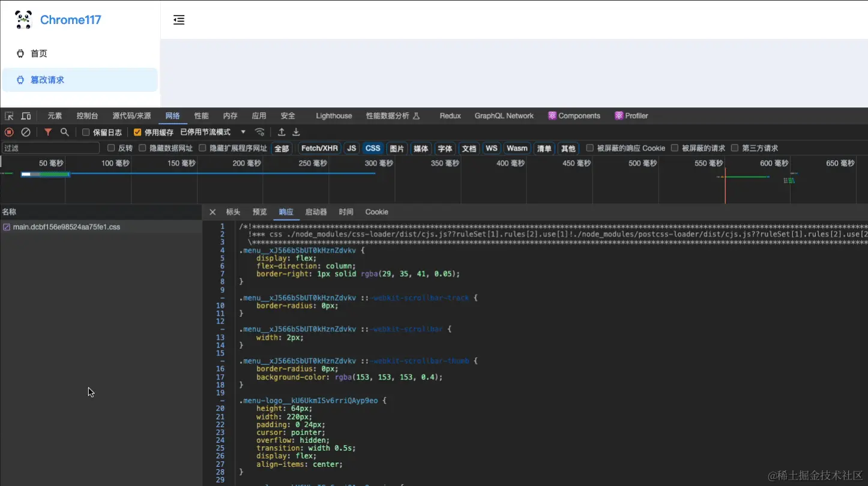
Task: Click the red record network log icon
Action: [8, 131]
